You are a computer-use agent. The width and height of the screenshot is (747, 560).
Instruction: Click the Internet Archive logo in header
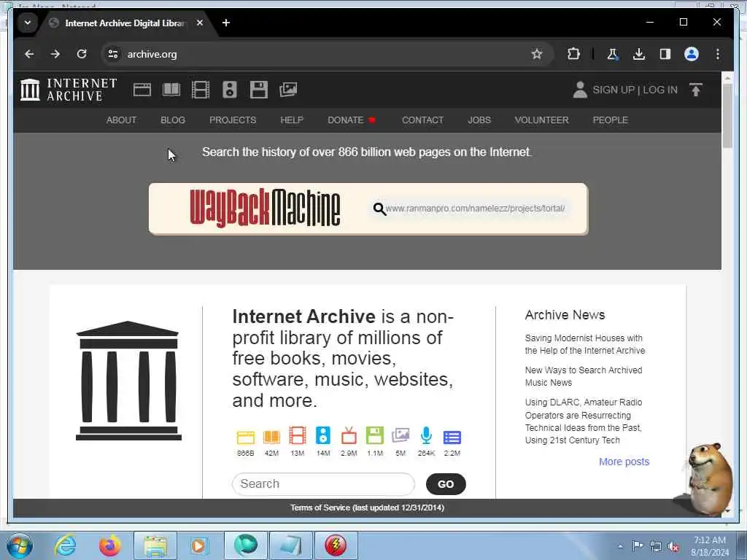click(x=69, y=90)
